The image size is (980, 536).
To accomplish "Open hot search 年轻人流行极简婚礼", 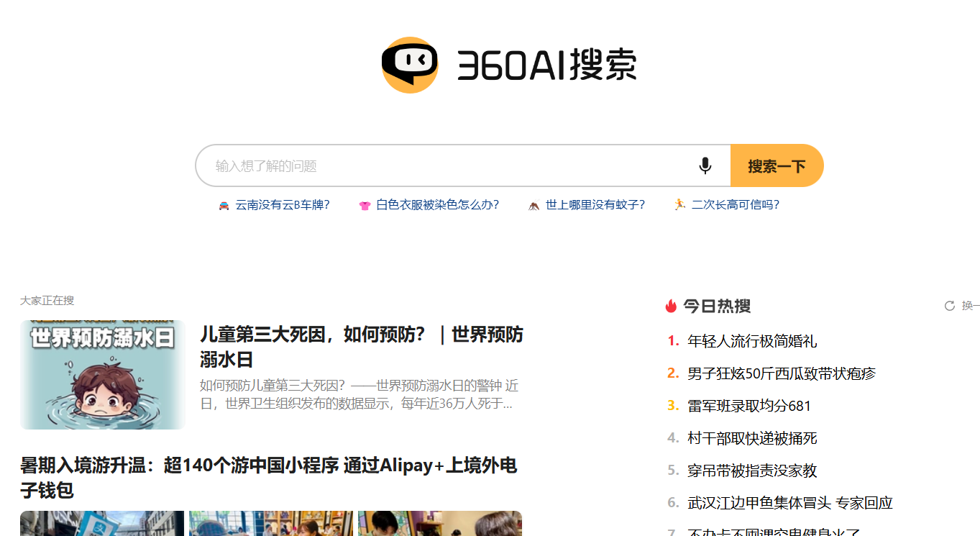I will pos(752,341).
